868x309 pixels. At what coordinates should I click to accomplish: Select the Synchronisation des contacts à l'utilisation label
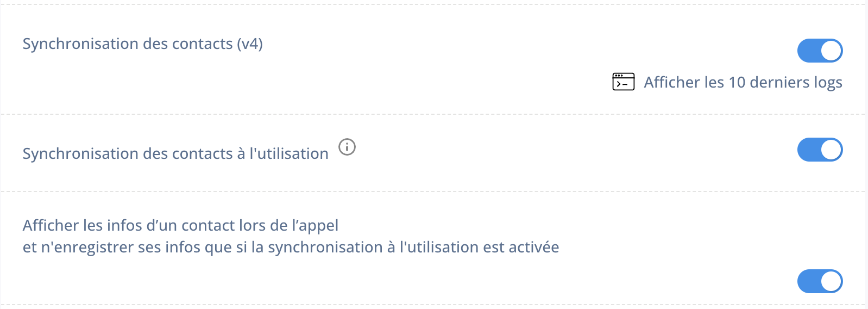(175, 154)
